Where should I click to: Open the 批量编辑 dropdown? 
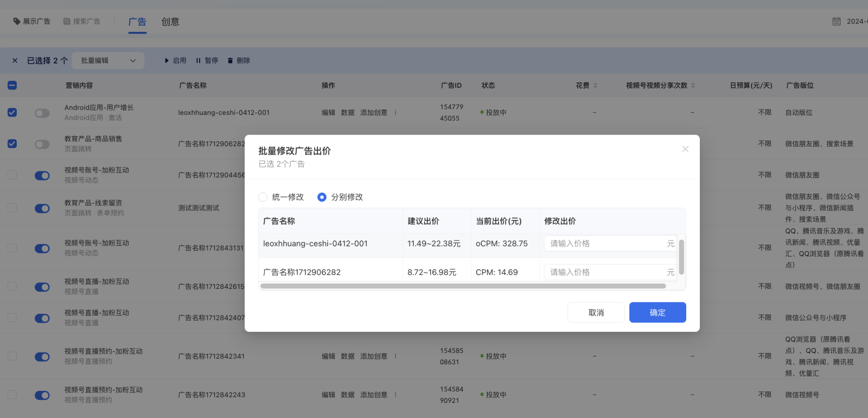click(108, 61)
